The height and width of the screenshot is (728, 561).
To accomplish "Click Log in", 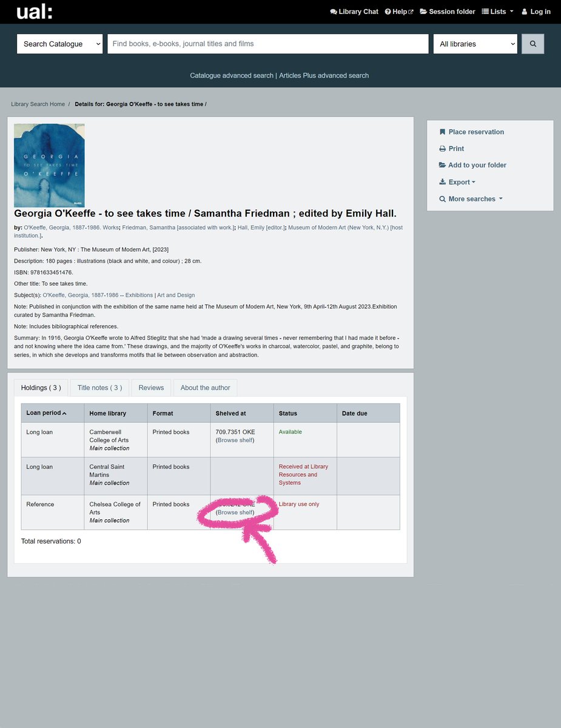I will (x=536, y=12).
